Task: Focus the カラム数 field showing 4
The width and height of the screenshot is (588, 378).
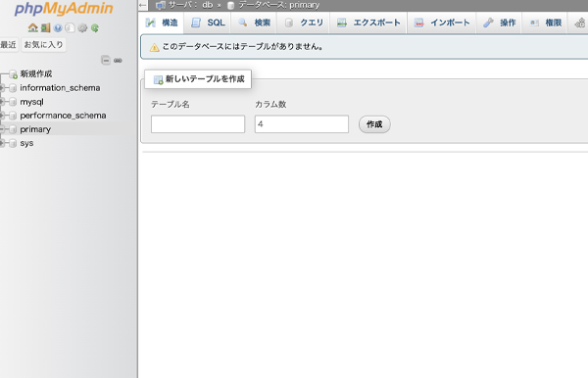Action: point(302,124)
